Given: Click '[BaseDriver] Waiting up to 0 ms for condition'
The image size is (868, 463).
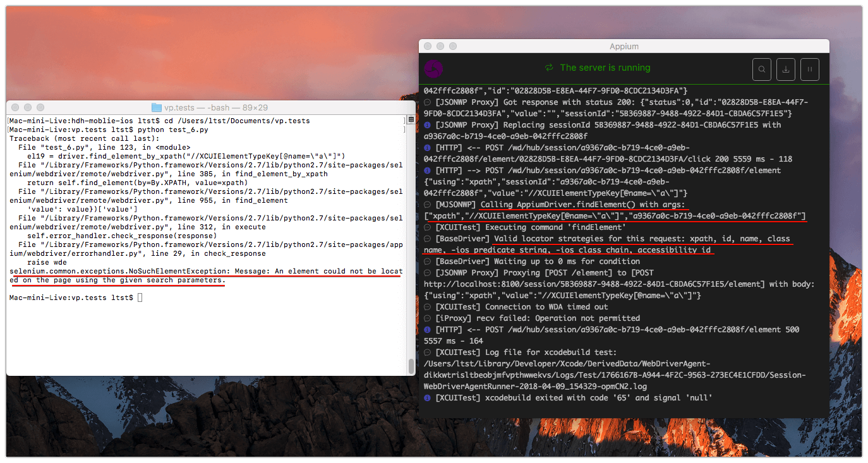Looking at the screenshot, I should pos(538,262).
